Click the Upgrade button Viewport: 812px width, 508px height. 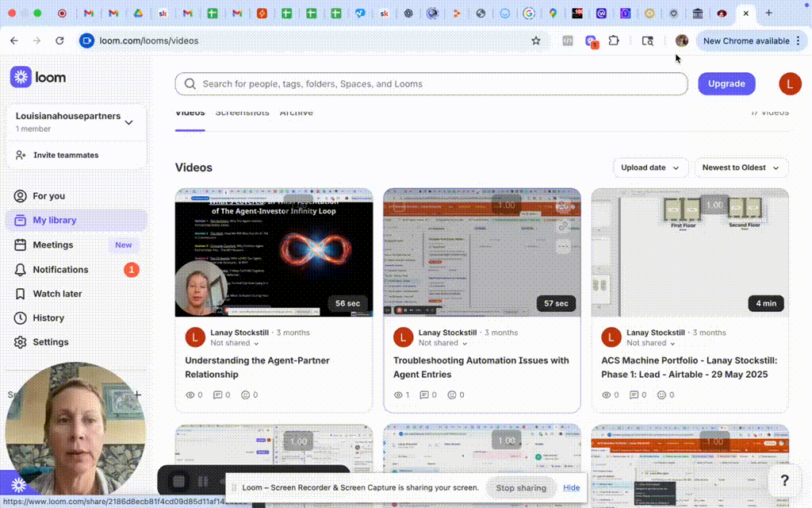[726, 84]
